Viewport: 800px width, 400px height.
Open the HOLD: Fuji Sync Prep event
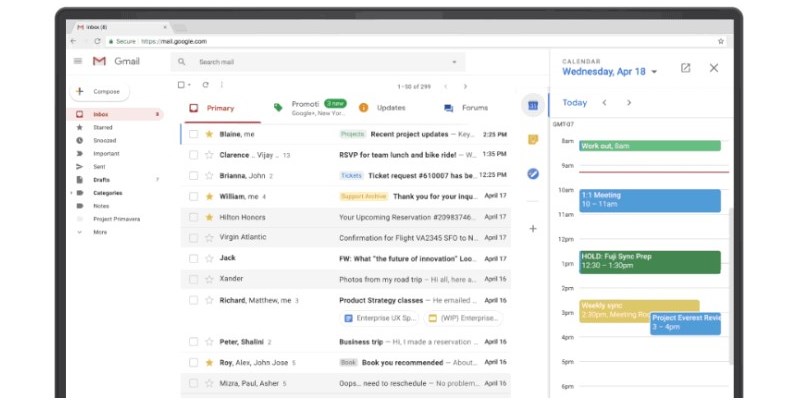(650, 262)
